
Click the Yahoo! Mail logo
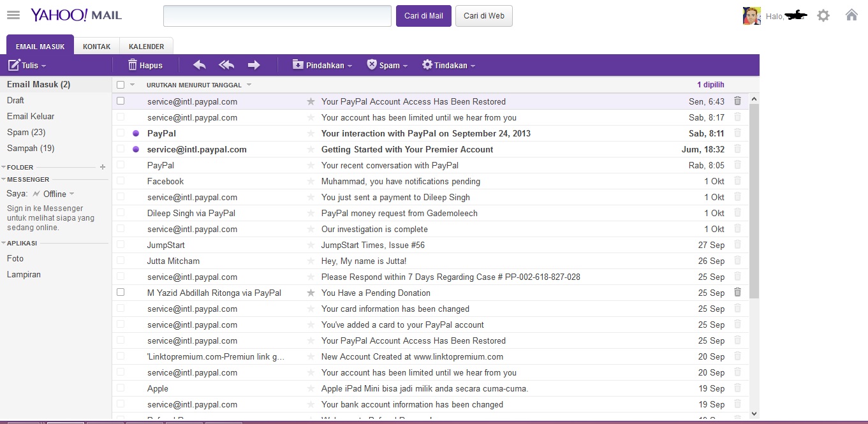tap(76, 15)
